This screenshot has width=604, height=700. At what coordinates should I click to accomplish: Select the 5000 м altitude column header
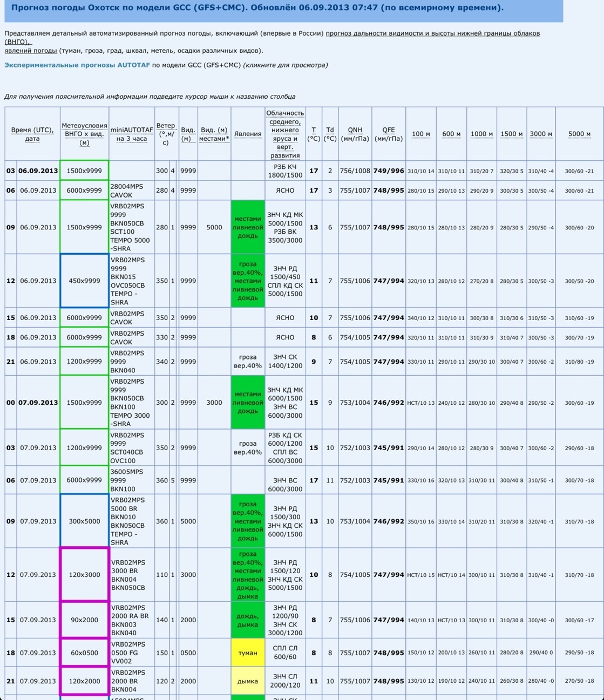pyautogui.click(x=579, y=134)
